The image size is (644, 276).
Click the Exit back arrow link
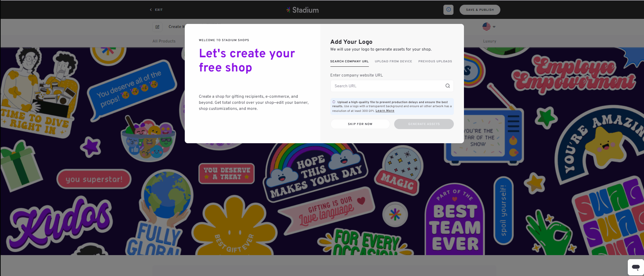[156, 10]
